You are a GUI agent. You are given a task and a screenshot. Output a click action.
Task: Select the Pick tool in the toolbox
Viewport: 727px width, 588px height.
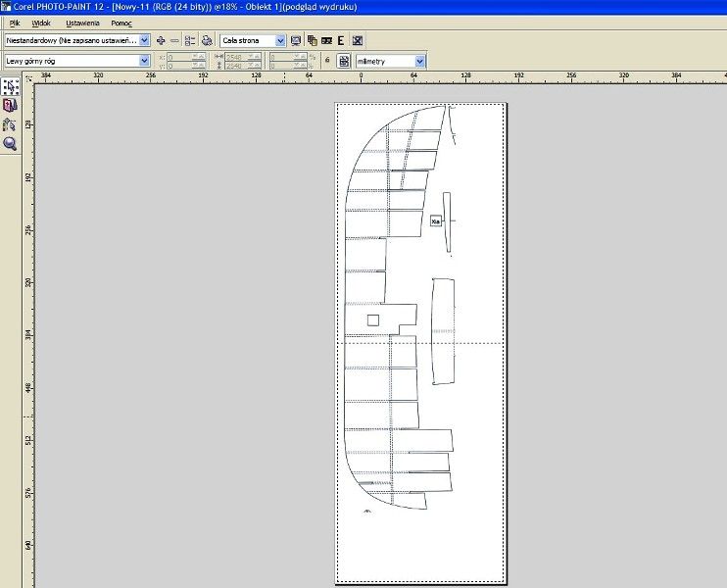(x=11, y=87)
